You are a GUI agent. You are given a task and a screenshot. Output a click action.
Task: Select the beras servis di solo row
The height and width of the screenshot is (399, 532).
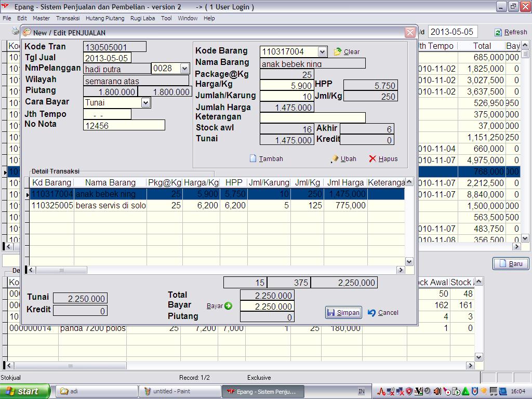(110, 206)
